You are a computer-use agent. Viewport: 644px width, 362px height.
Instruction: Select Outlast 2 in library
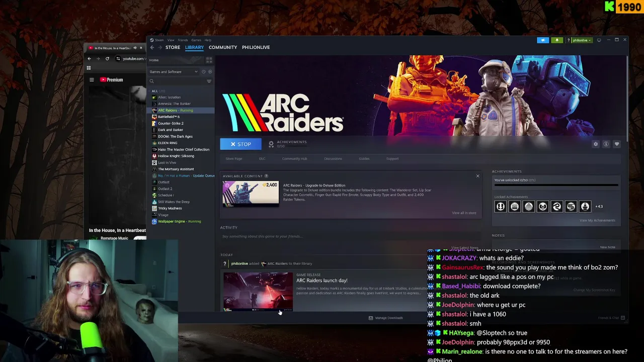(x=165, y=189)
